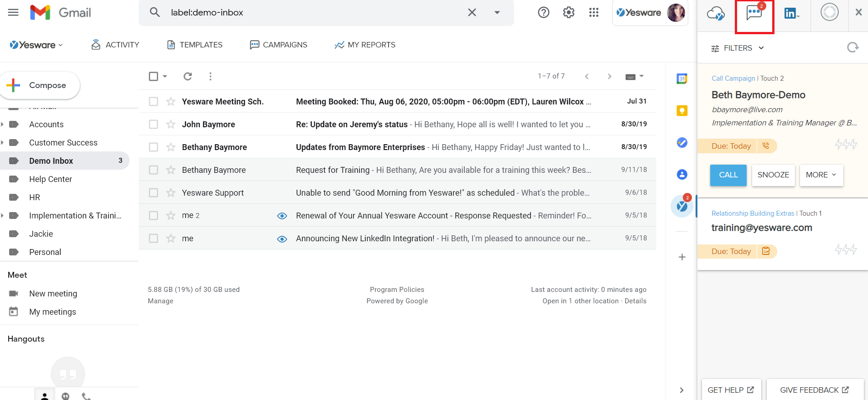Snooze the Beth Baymore-Demo touch
Screen dimensions: 868x400
pos(773,175)
